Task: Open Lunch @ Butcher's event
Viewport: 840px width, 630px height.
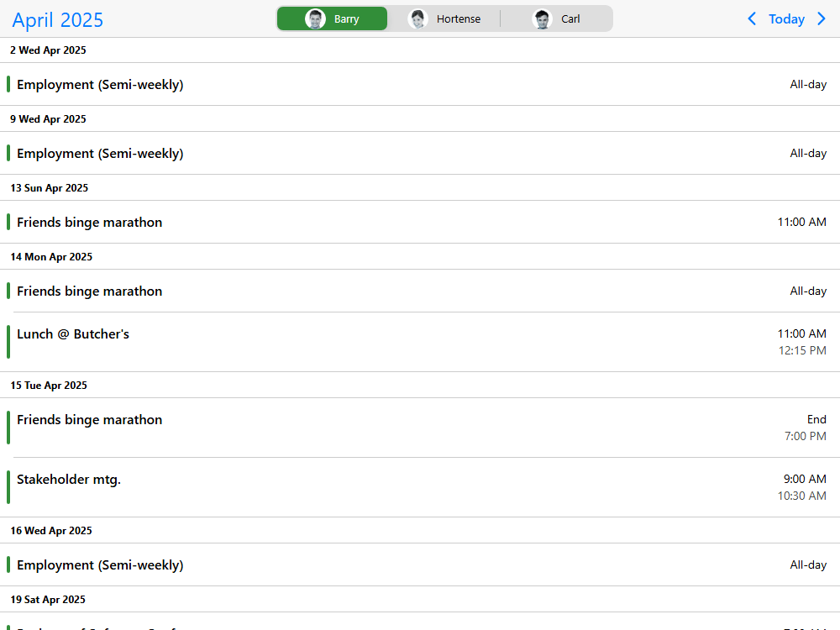Action: click(420, 342)
